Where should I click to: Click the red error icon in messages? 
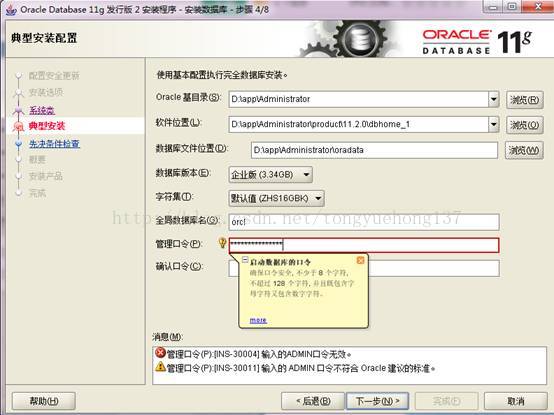click(x=160, y=353)
